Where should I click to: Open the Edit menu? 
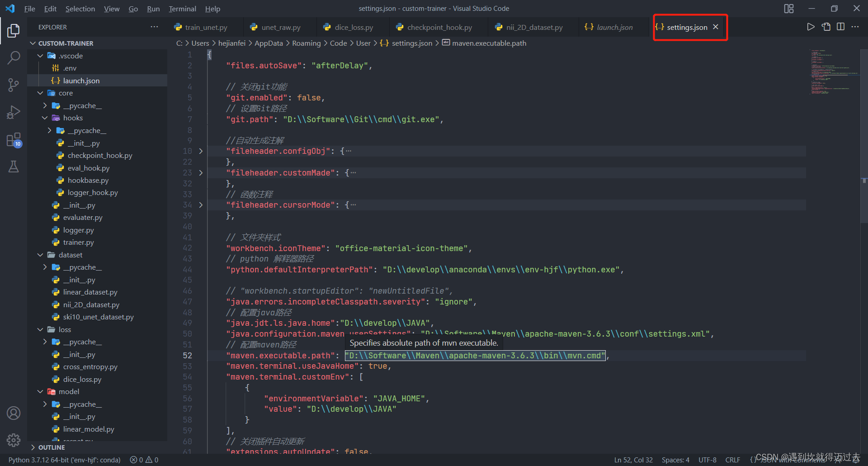click(x=50, y=9)
